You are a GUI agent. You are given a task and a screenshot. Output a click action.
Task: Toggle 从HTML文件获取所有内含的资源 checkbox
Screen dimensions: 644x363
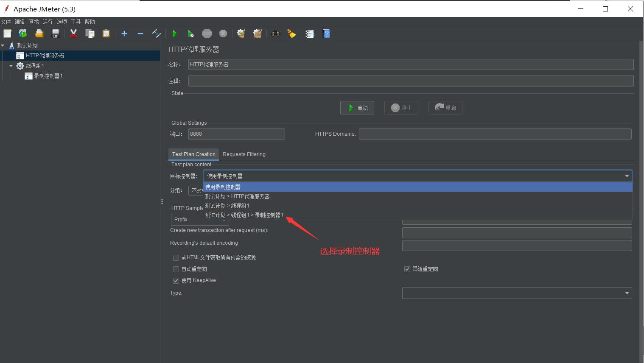[176, 258]
